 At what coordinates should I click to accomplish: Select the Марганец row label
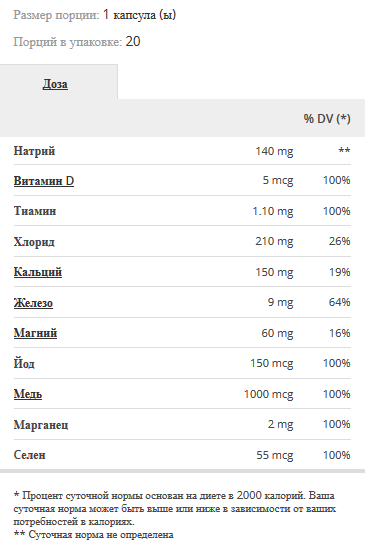pos(41,425)
